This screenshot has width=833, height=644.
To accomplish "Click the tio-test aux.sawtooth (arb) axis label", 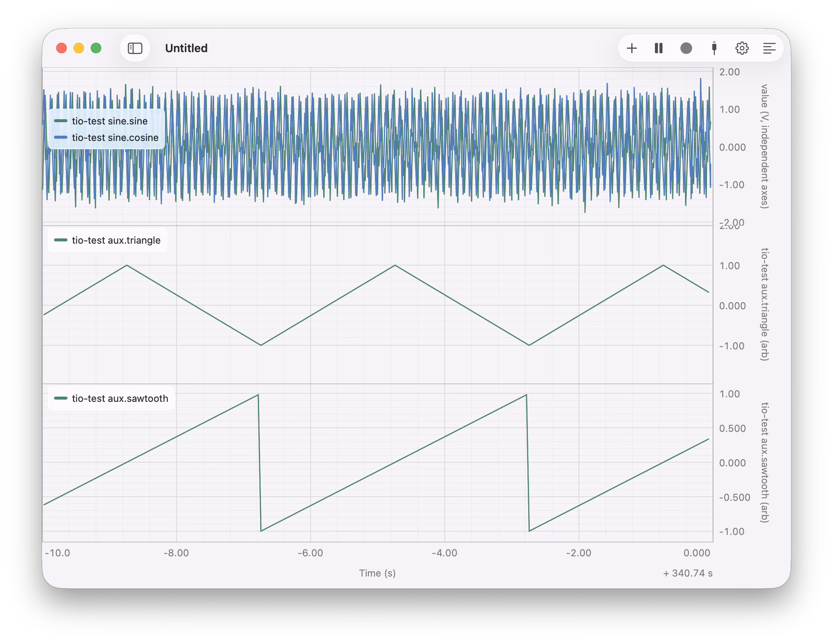I will pyautogui.click(x=764, y=462).
